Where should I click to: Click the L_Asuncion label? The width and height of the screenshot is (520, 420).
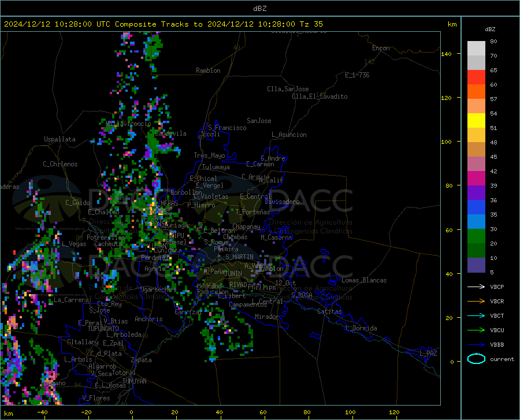pos(289,135)
